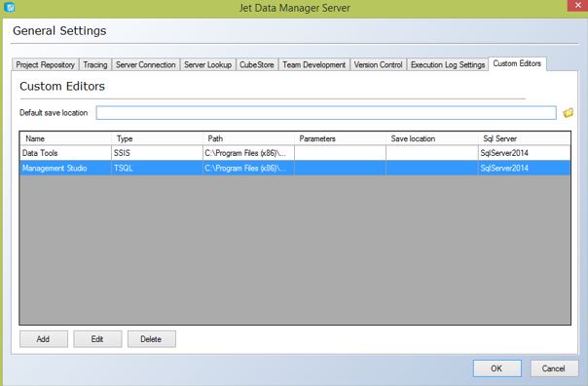Switch to the Project Repository tab
This screenshot has width=588, height=386.
[x=45, y=64]
